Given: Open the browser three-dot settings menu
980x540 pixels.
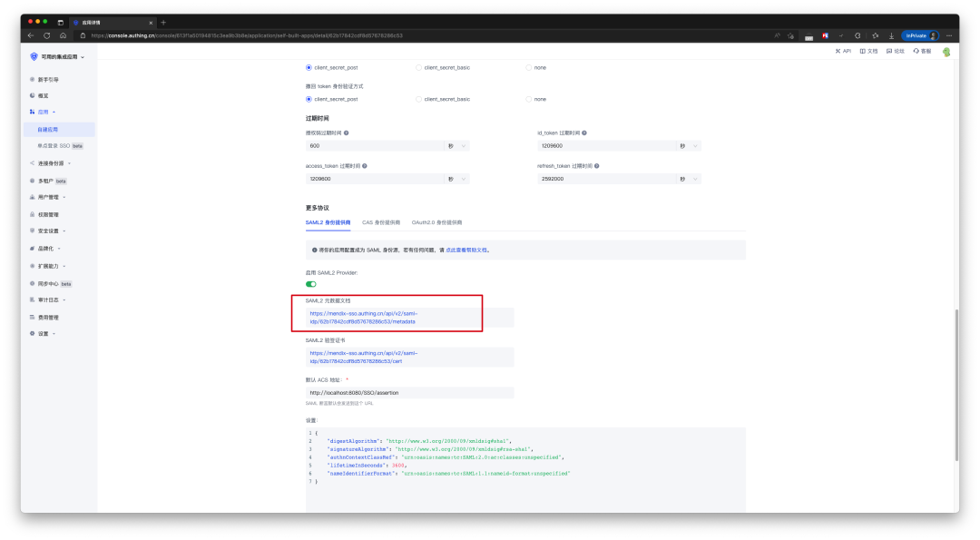Looking at the screenshot, I should pyautogui.click(x=949, y=35).
